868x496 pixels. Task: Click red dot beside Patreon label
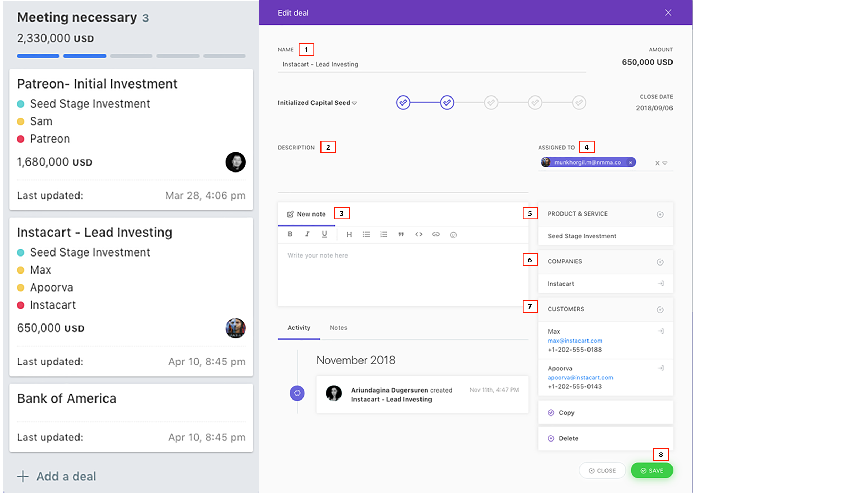[x=20, y=139]
